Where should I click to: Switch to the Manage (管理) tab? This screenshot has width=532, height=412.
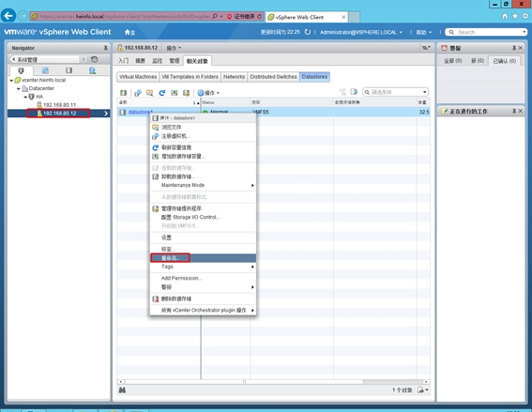tap(175, 61)
